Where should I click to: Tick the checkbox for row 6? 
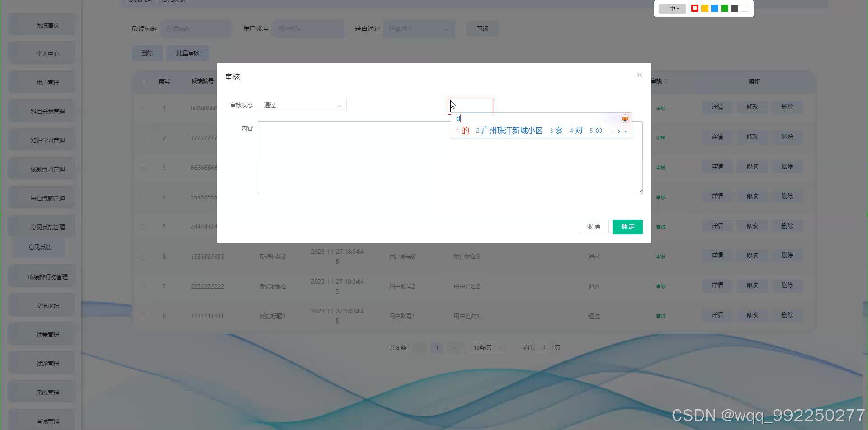[x=144, y=257]
